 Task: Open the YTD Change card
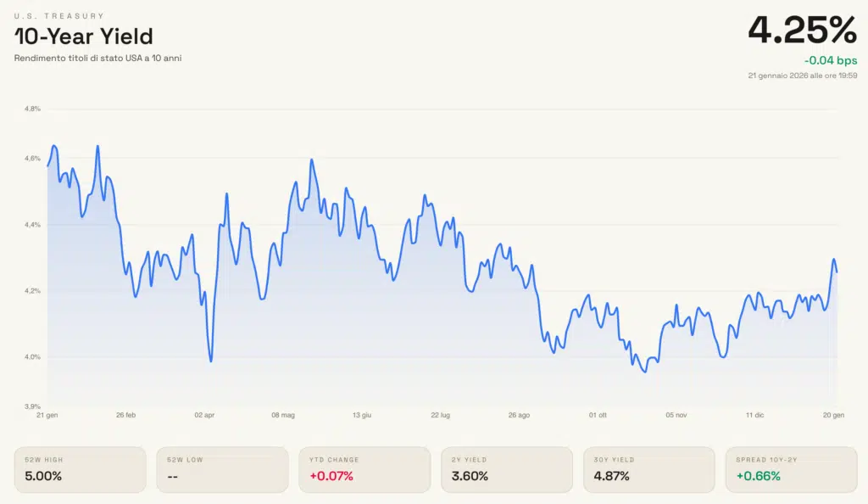[363, 469]
